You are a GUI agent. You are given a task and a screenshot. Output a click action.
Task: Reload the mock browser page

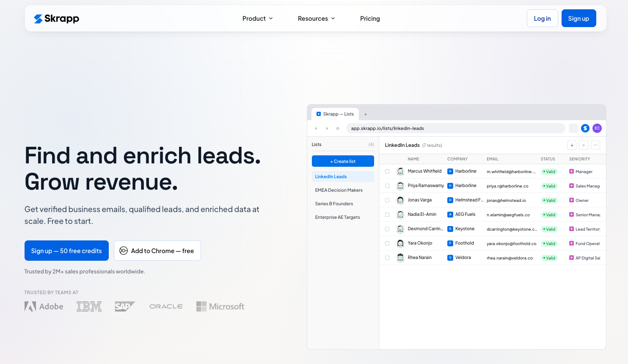[x=338, y=128]
